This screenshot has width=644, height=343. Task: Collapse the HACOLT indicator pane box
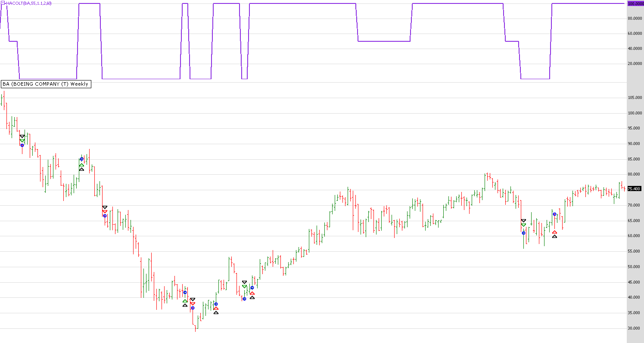click(x=2, y=3)
